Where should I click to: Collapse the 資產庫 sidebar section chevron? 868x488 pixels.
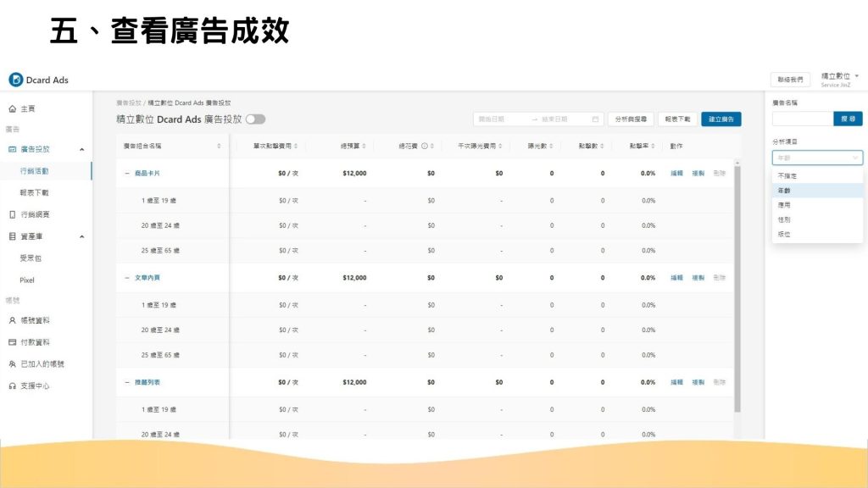(x=82, y=237)
